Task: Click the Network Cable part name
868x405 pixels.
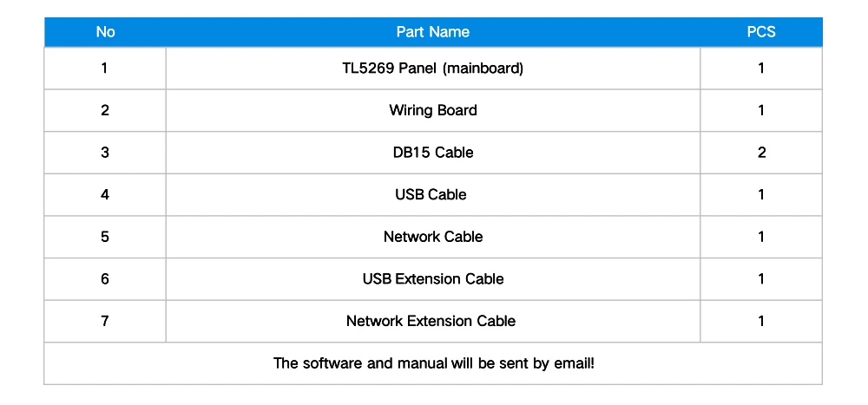Action: click(432, 237)
